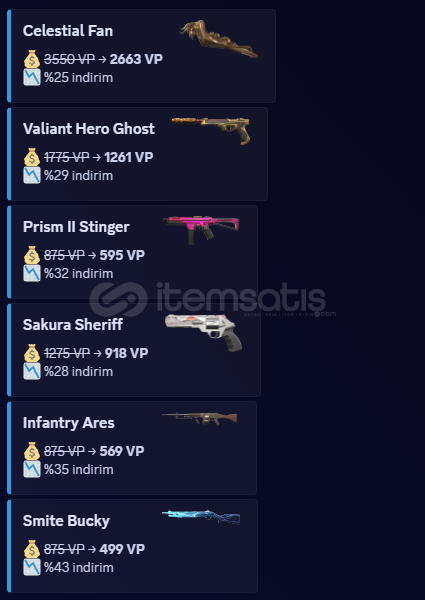Click the money bag icon for Infantry Ares
This screenshot has height=600, width=425.
32,451
